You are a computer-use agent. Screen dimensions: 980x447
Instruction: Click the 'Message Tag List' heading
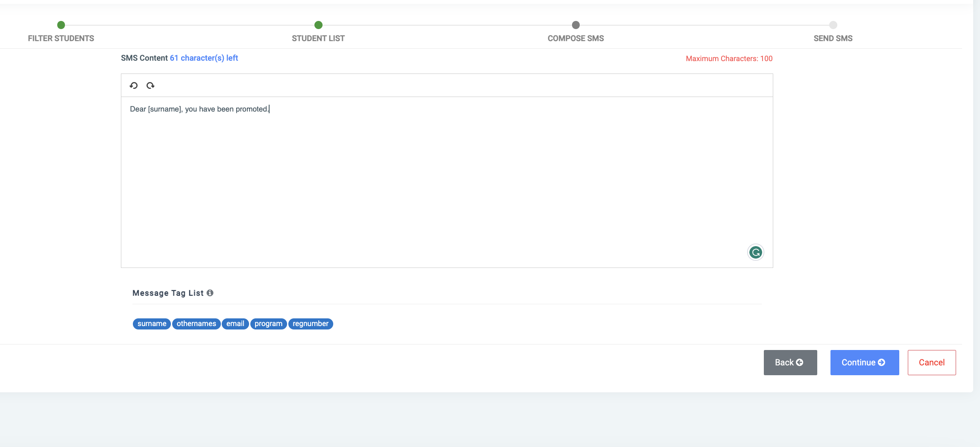pyautogui.click(x=168, y=293)
